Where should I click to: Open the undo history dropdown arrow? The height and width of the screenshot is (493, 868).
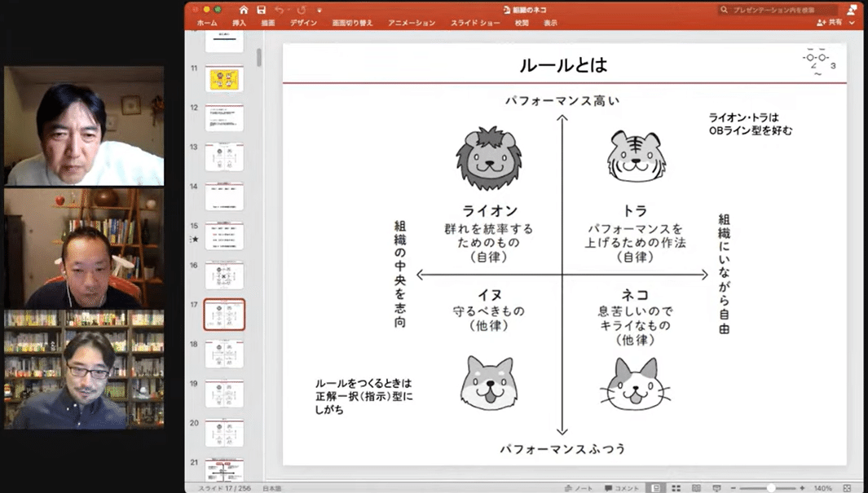click(x=289, y=10)
